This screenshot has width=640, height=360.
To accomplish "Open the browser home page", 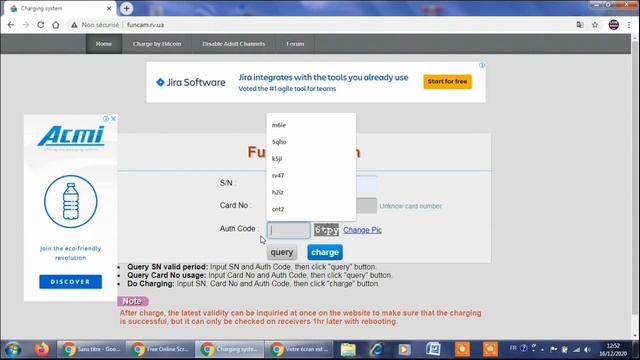I will pos(56,25).
